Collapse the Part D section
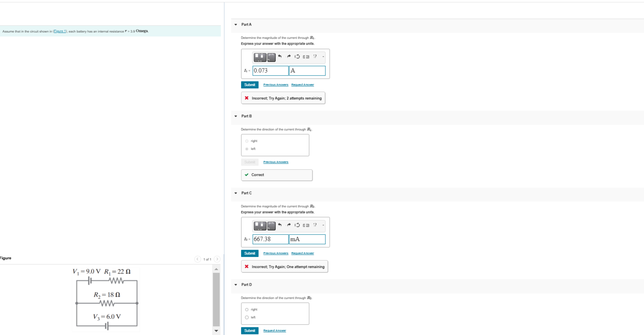The width and height of the screenshot is (644, 335). tap(236, 285)
